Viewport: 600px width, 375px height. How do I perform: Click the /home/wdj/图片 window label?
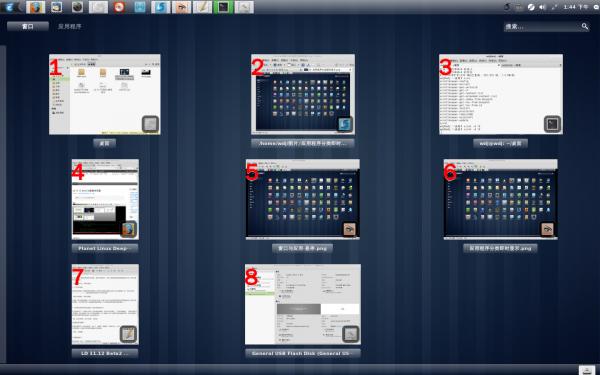[303, 143]
